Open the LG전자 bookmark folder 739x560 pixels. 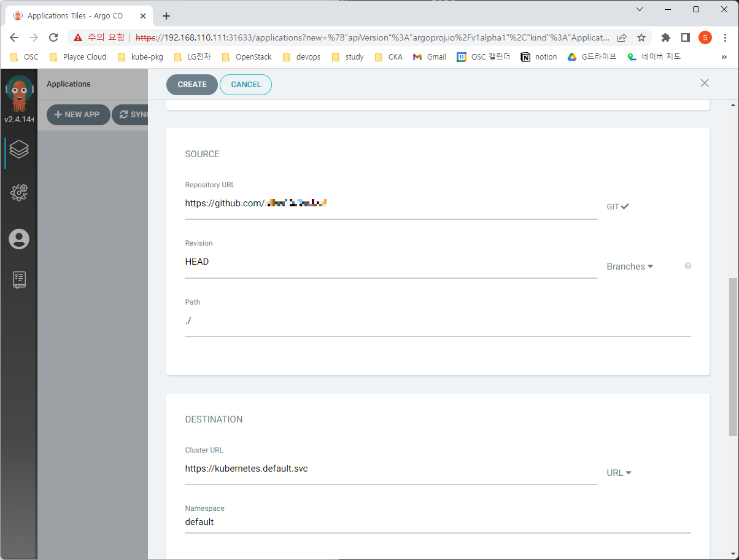(193, 57)
